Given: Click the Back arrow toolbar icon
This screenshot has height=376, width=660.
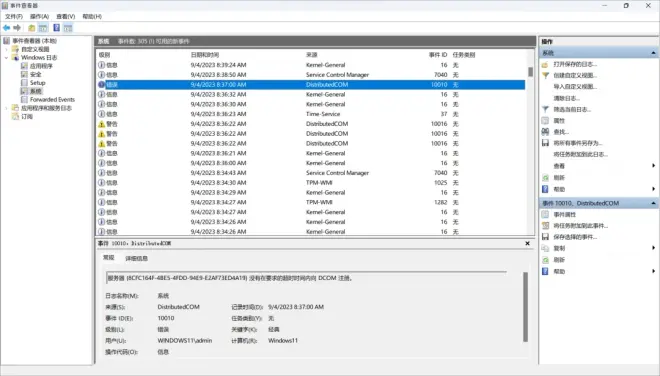Looking at the screenshot, I should pos(6,28).
